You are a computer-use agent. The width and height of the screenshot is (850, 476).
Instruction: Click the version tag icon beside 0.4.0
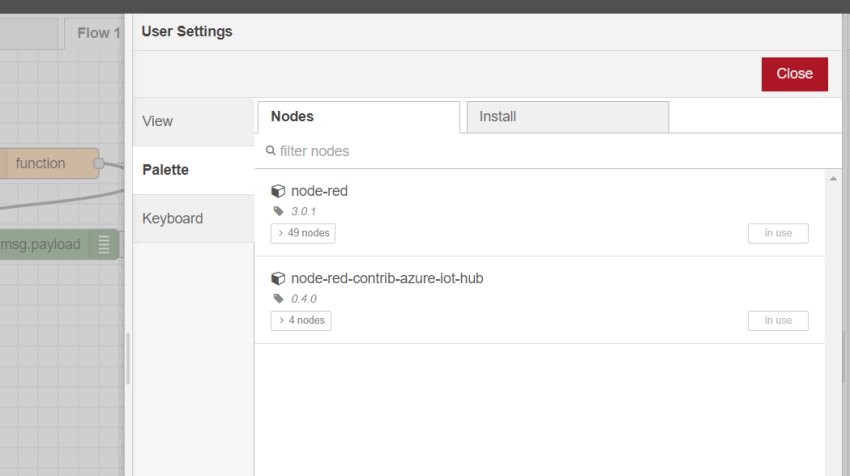(x=278, y=299)
